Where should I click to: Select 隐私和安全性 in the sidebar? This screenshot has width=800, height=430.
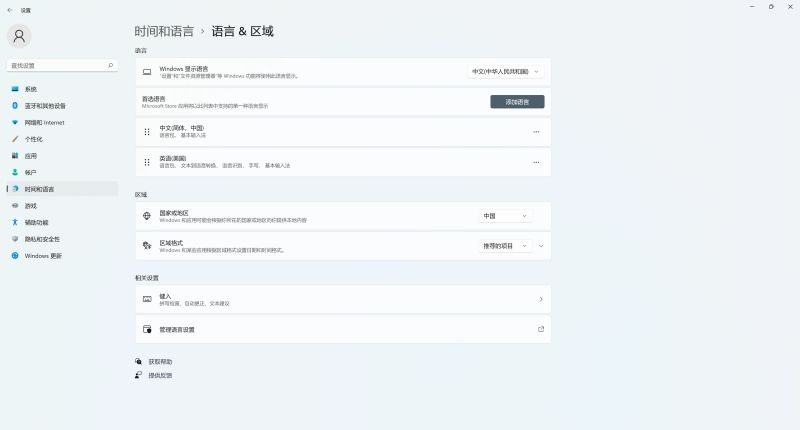[x=62, y=239]
